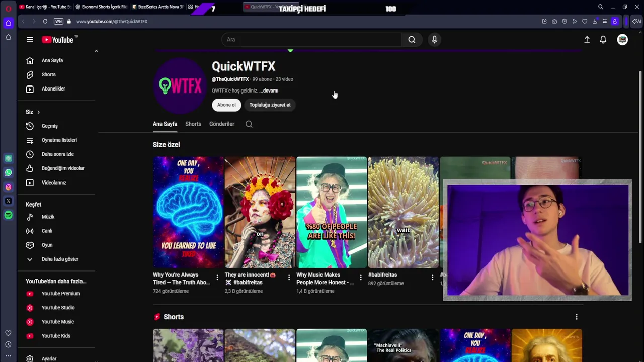
Task: Search within the channel via magnifier icon
Action: pos(249,124)
